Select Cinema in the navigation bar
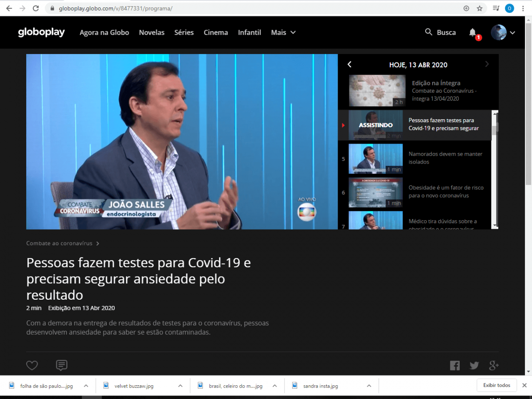 (x=216, y=32)
